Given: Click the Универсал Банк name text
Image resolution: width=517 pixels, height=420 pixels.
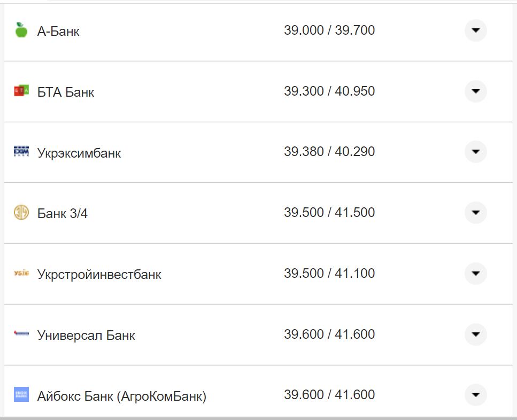Looking at the screenshot, I should (x=86, y=336).
